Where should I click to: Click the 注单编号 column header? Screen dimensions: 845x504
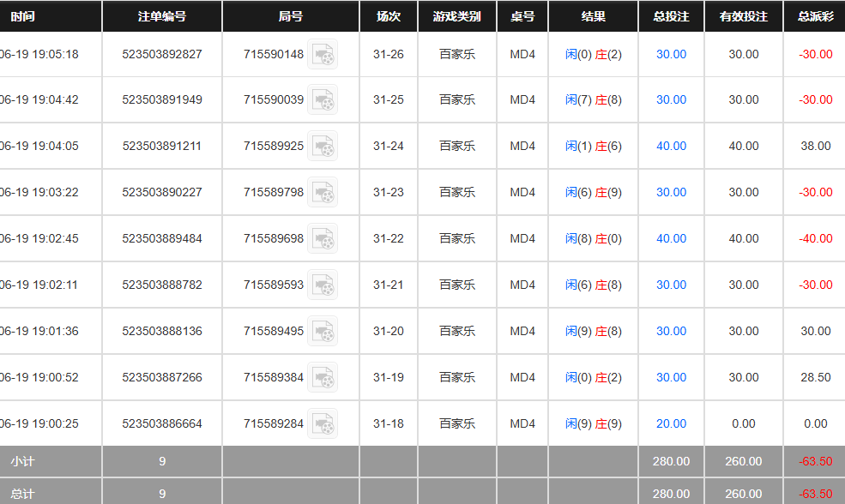coord(162,16)
